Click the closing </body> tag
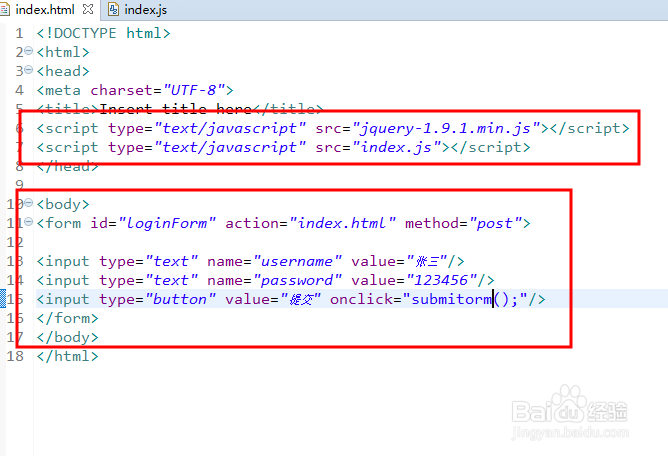This screenshot has width=668, height=456. 67,337
